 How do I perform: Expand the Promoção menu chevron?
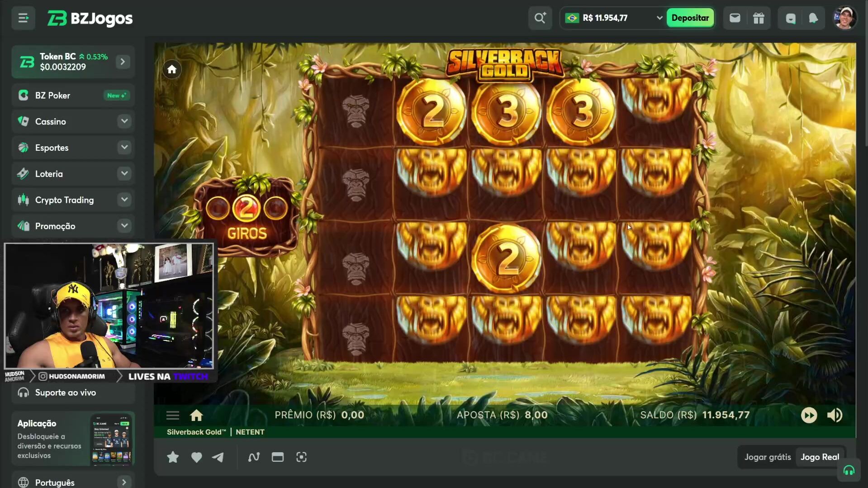tap(124, 226)
